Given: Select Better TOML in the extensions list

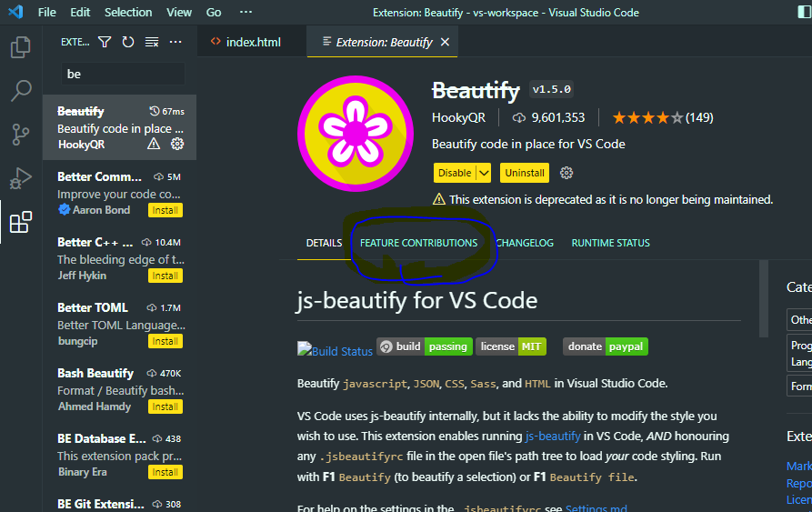Looking at the screenshot, I should [x=120, y=324].
